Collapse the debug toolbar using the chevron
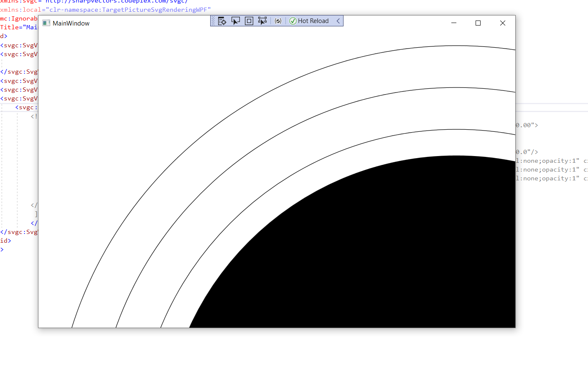The height and width of the screenshot is (372, 588). click(x=339, y=21)
